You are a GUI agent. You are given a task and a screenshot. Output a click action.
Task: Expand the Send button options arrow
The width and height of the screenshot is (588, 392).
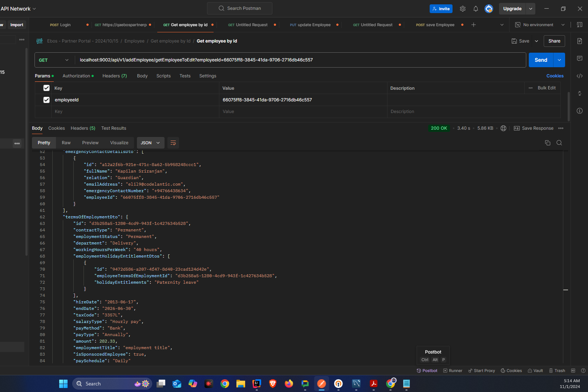point(559,60)
